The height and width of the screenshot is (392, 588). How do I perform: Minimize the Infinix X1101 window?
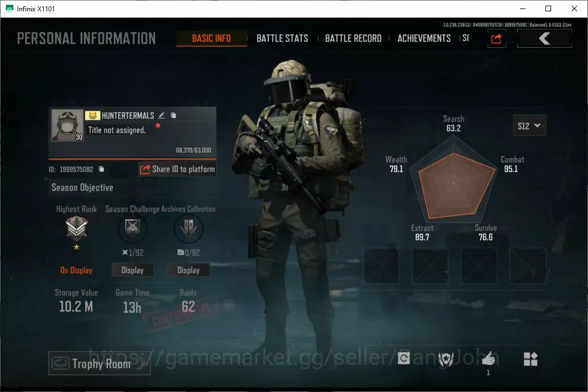[x=522, y=9]
